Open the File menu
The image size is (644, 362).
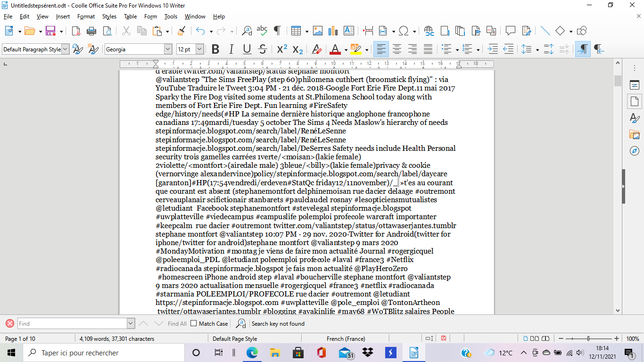[8, 16]
